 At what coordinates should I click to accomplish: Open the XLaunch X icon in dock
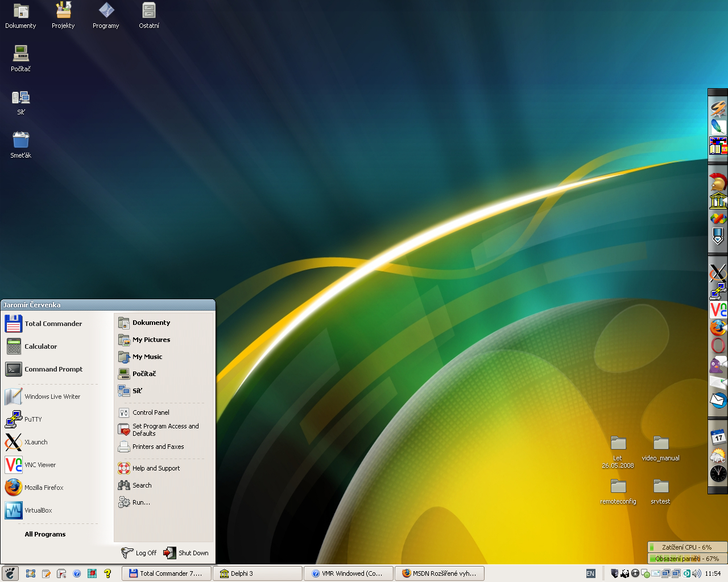(x=718, y=274)
